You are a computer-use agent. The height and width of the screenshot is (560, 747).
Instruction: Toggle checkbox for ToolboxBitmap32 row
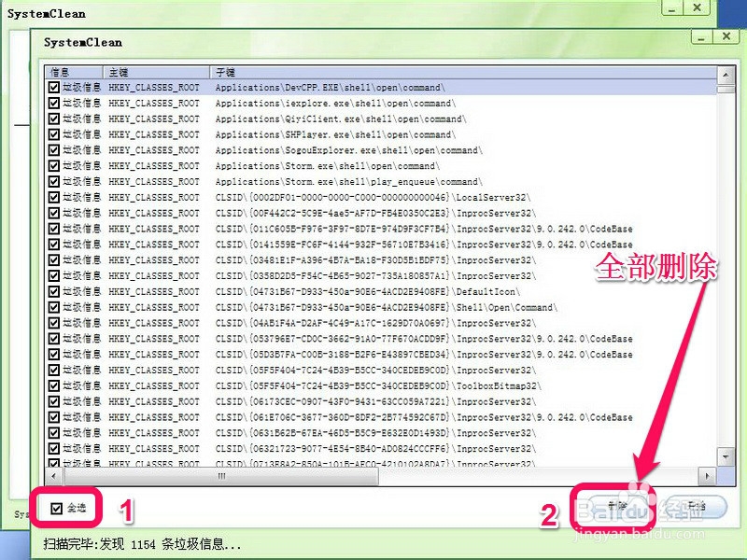(54, 385)
